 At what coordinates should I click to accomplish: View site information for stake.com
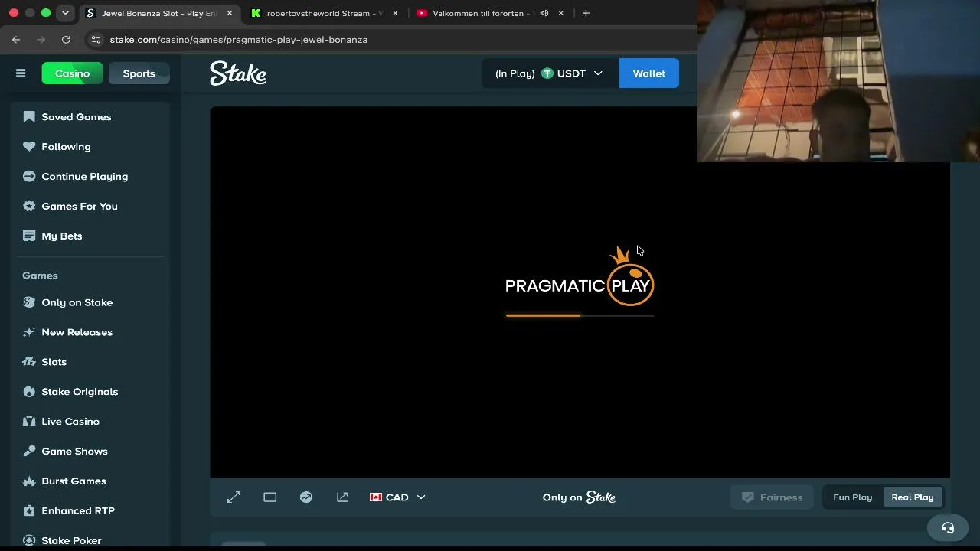[95, 40]
